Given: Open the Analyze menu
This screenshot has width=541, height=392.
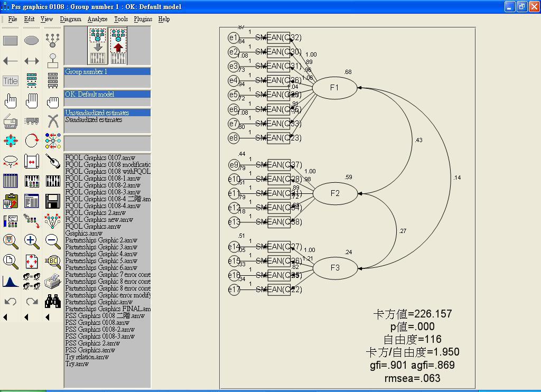Looking at the screenshot, I should pyautogui.click(x=97, y=19).
